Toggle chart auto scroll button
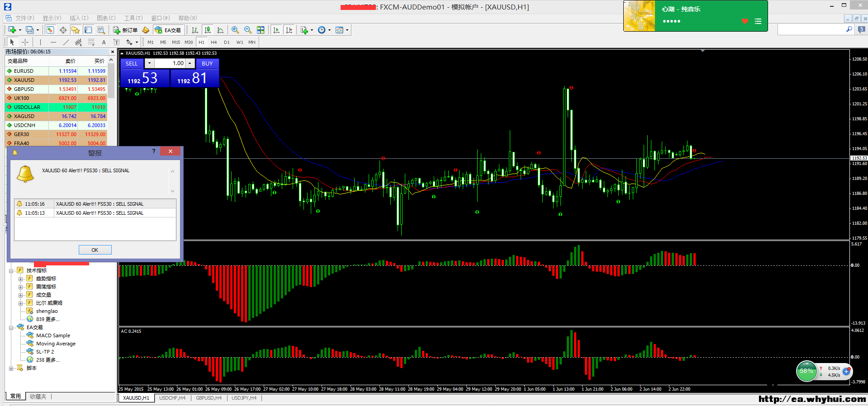This screenshot has width=868, height=406. [x=276, y=30]
